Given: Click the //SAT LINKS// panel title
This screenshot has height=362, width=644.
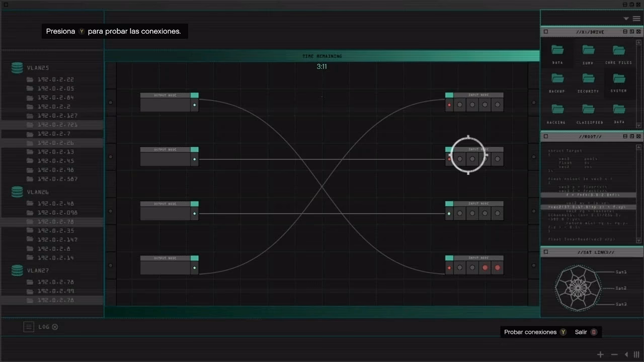Looking at the screenshot, I should [x=596, y=252].
